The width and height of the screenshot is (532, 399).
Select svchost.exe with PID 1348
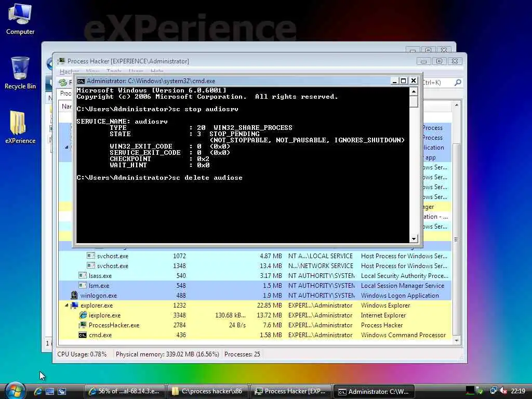255,266
